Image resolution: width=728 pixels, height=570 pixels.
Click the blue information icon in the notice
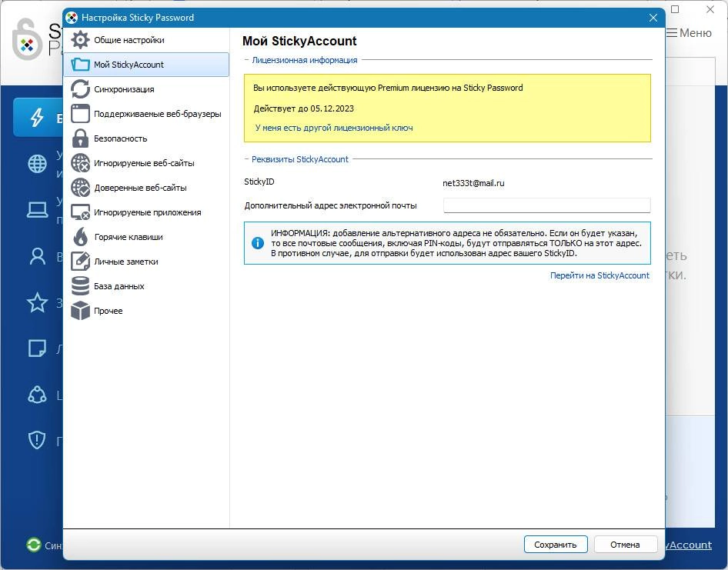[x=258, y=243]
